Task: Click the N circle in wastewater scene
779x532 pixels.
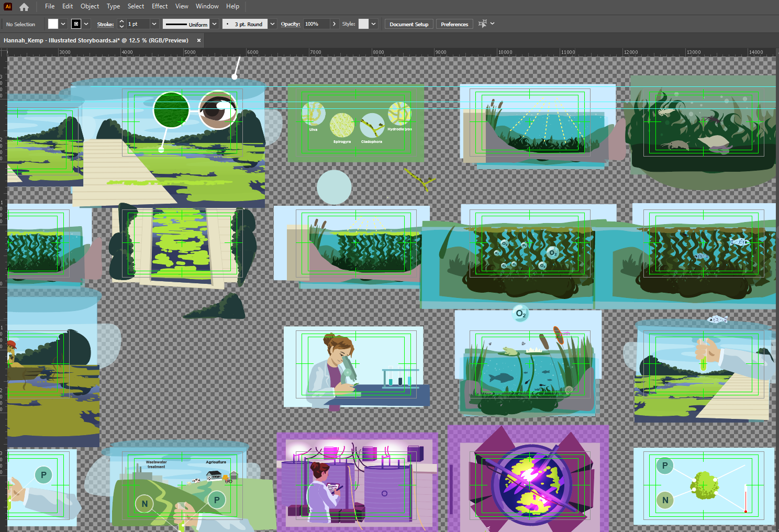Action: (144, 504)
